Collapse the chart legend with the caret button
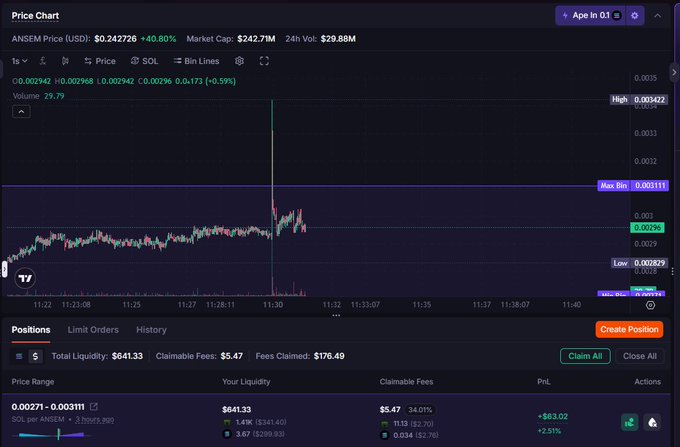The image size is (680, 447). (x=21, y=112)
